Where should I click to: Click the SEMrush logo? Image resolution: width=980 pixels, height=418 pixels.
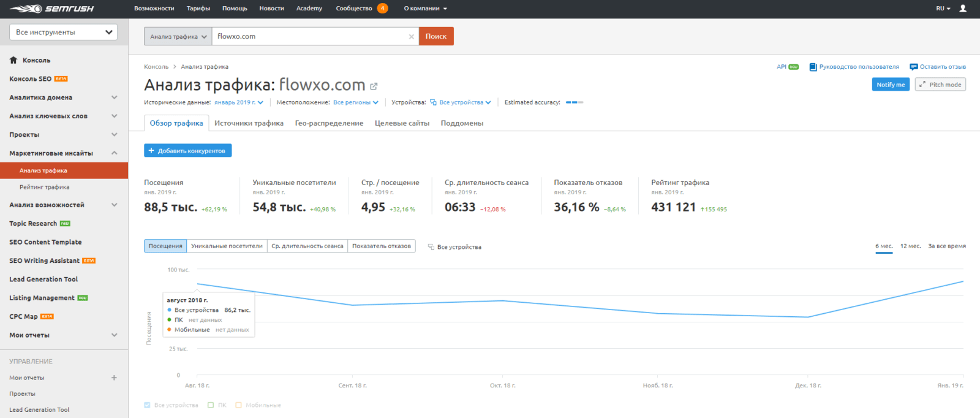[x=51, y=9]
